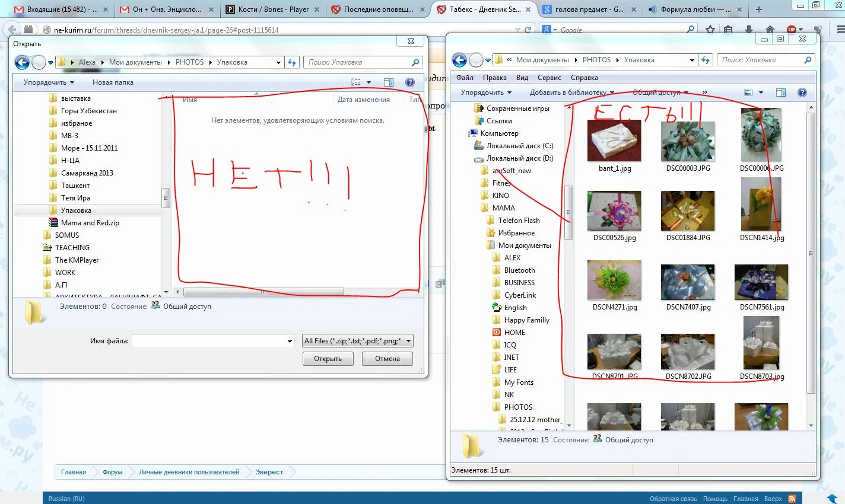This screenshot has width=845, height=504.
Task: Click the bookmark star icon in the browser toolbar
Action: (x=710, y=30)
